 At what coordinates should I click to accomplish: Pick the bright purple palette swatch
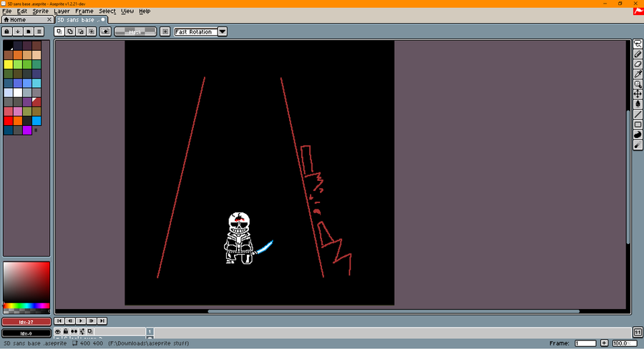(27, 130)
